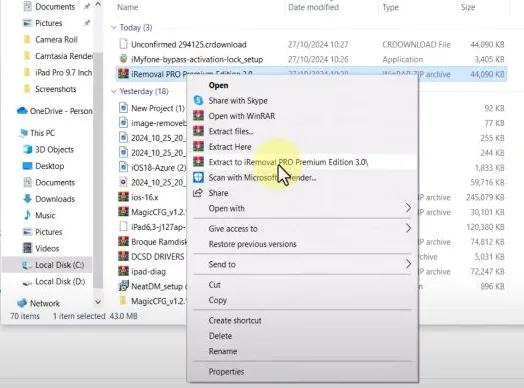Screen dimensions: 524x388
Task: Click the WinRAR icon next to Extract Here
Action: pos(198,146)
